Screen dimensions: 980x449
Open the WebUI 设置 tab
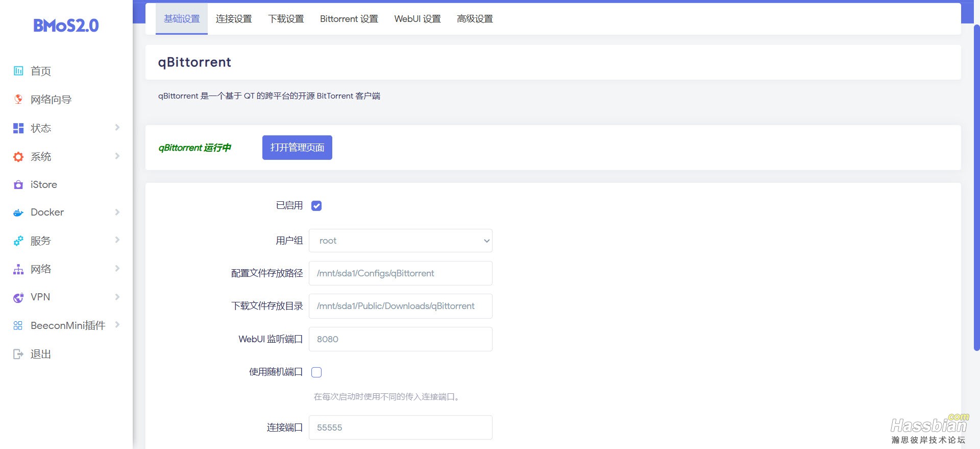[x=418, y=19]
